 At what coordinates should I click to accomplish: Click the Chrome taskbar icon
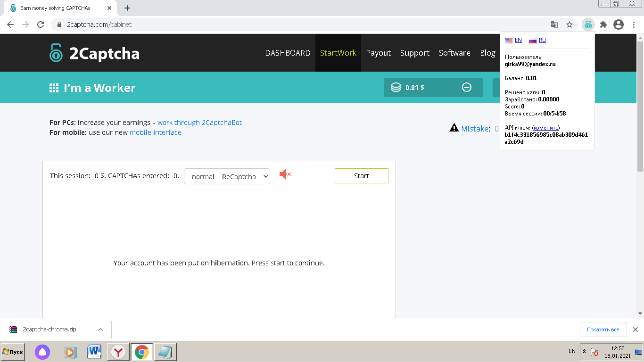point(141,352)
